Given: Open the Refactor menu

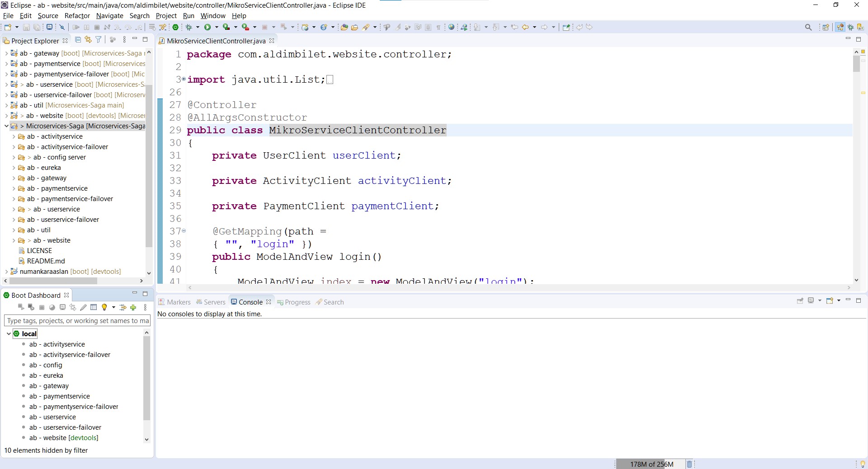Looking at the screenshot, I should pyautogui.click(x=77, y=16).
